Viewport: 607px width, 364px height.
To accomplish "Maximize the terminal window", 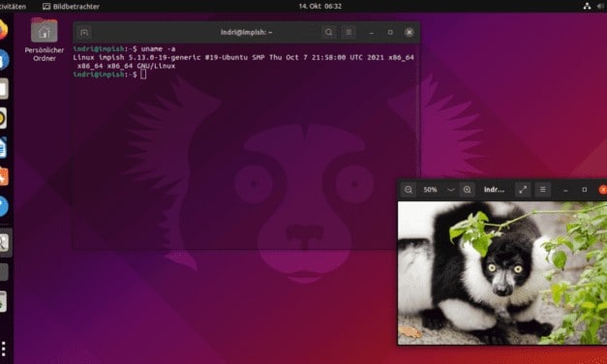I will tap(390, 33).
